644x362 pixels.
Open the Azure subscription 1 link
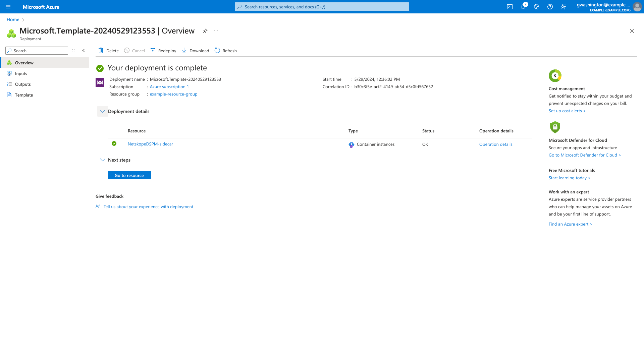[x=169, y=87]
